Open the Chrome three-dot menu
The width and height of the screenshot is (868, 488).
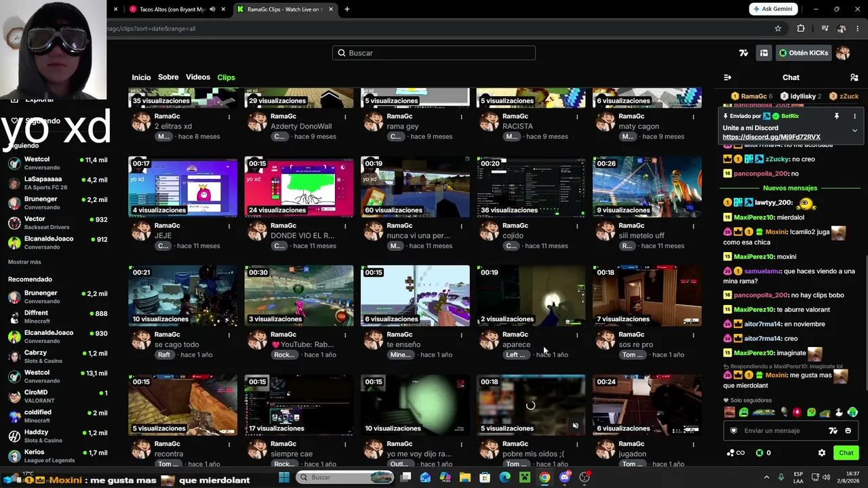[x=858, y=28]
